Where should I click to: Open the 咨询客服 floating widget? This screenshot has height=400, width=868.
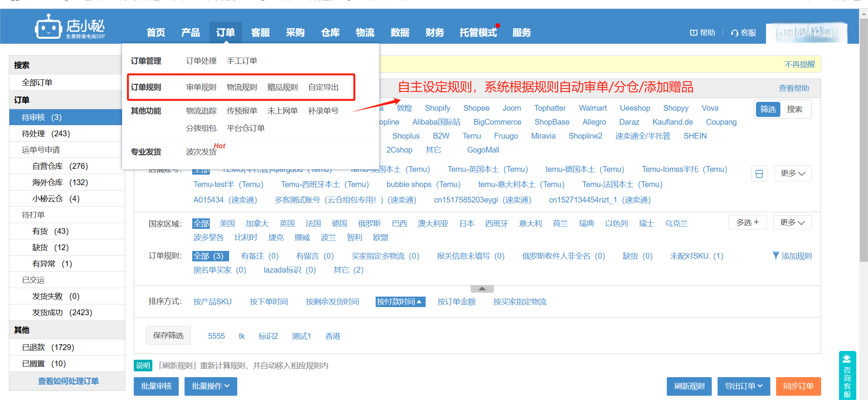point(847,375)
